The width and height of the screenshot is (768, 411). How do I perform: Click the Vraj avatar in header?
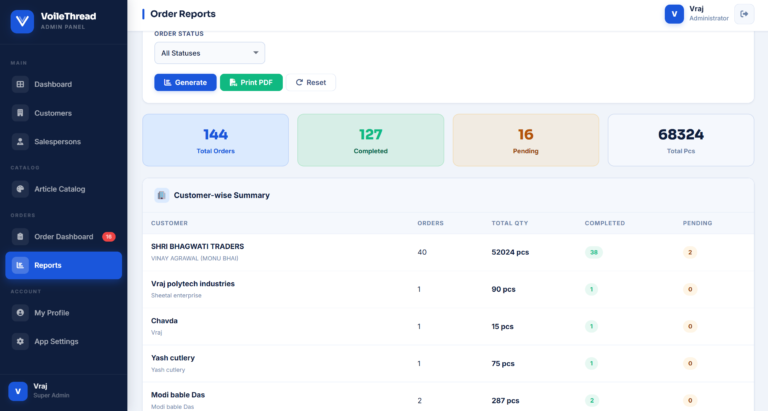(675, 14)
